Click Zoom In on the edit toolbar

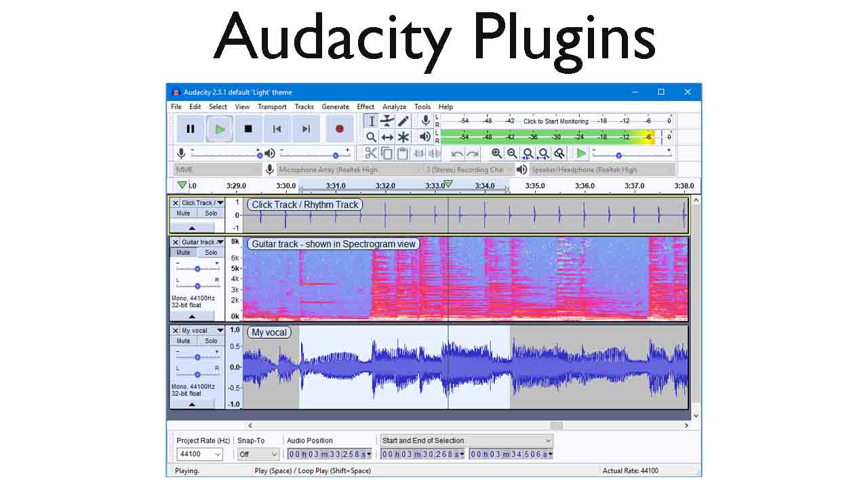[496, 153]
